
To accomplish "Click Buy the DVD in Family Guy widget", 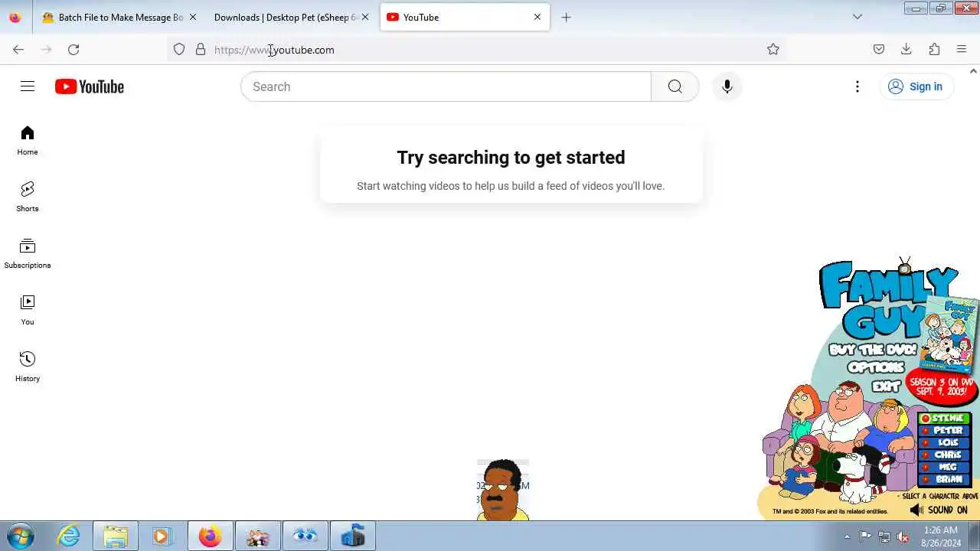I will click(872, 350).
